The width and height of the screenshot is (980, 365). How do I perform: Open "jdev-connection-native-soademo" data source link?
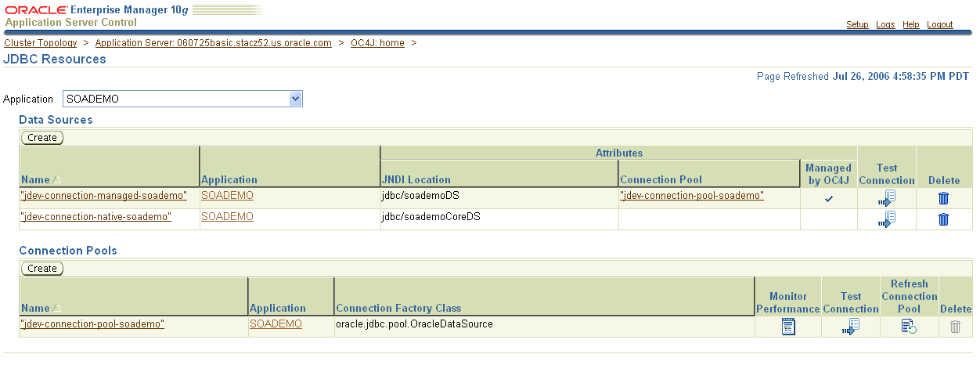pyautogui.click(x=95, y=216)
